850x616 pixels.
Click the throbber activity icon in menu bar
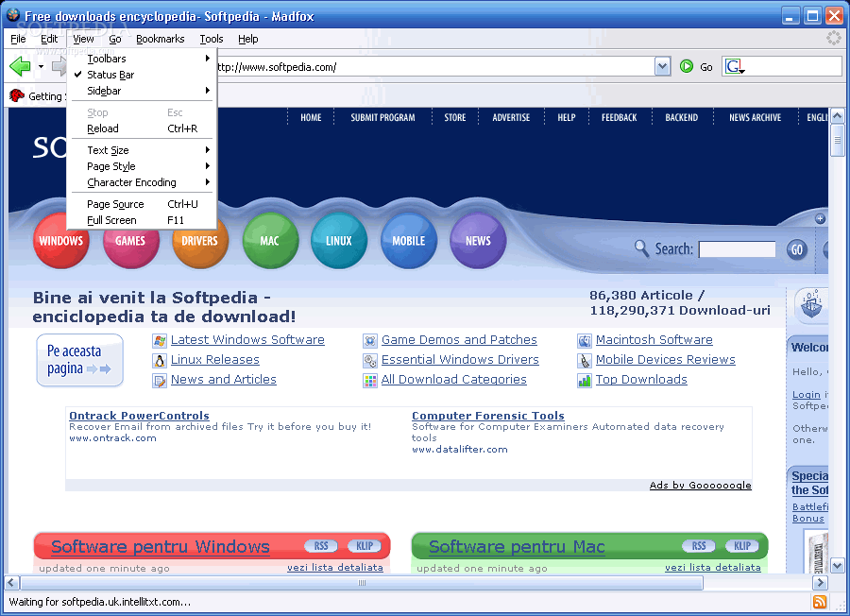click(833, 38)
